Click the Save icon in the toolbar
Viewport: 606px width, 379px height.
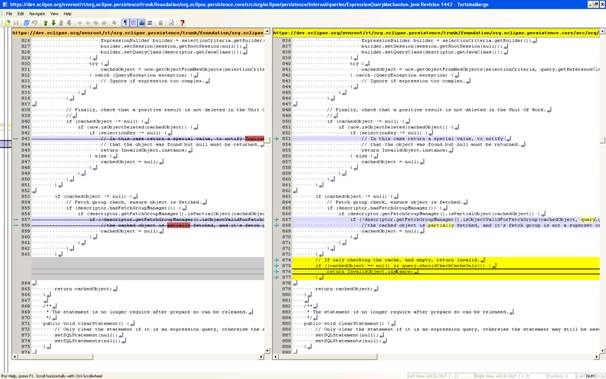[x=16, y=23]
